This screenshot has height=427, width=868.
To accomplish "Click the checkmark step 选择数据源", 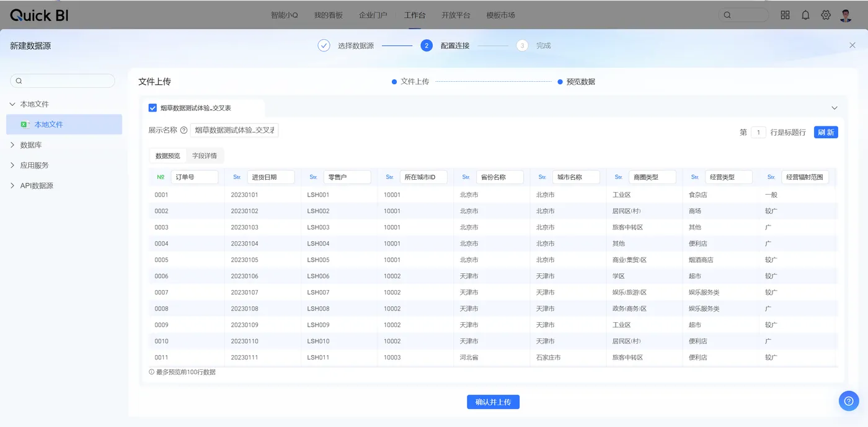I will tap(324, 45).
